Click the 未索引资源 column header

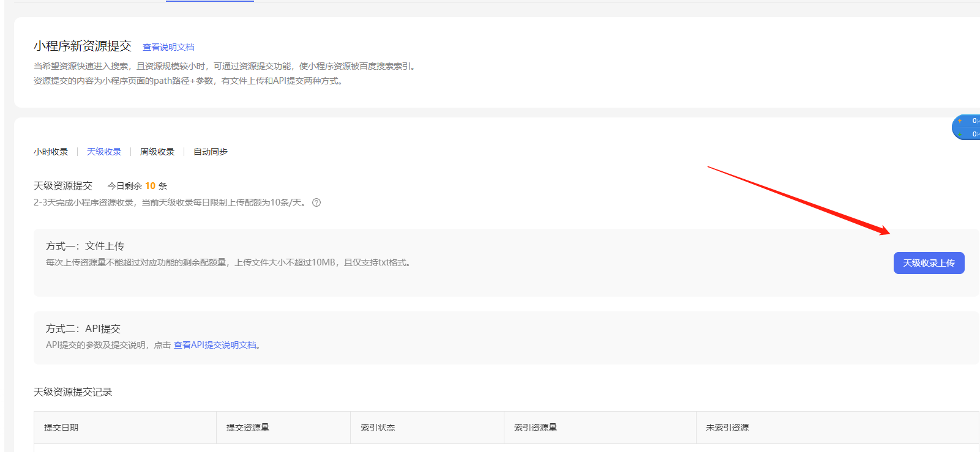(x=727, y=428)
